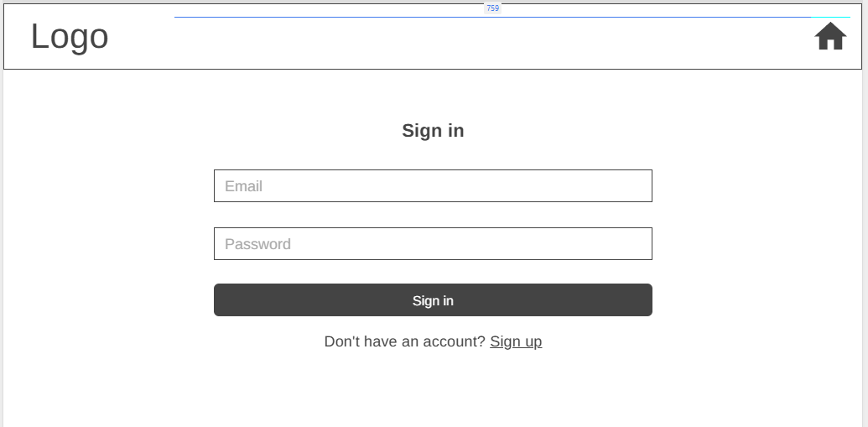Select the 759 measurement label
This screenshot has width=868, height=427.
tap(492, 8)
